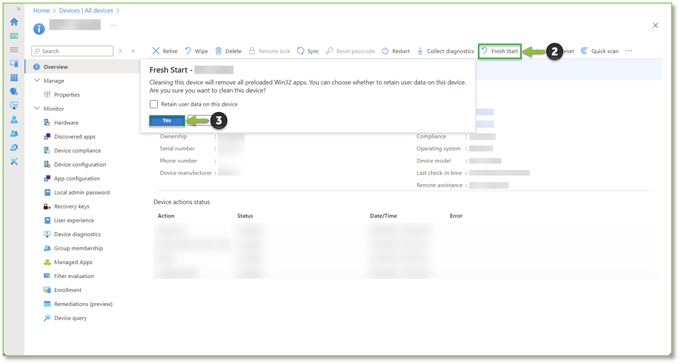Viewport: 680px width, 364px height.
Task: Collapse the side menu with double chevron
Action: (x=133, y=51)
